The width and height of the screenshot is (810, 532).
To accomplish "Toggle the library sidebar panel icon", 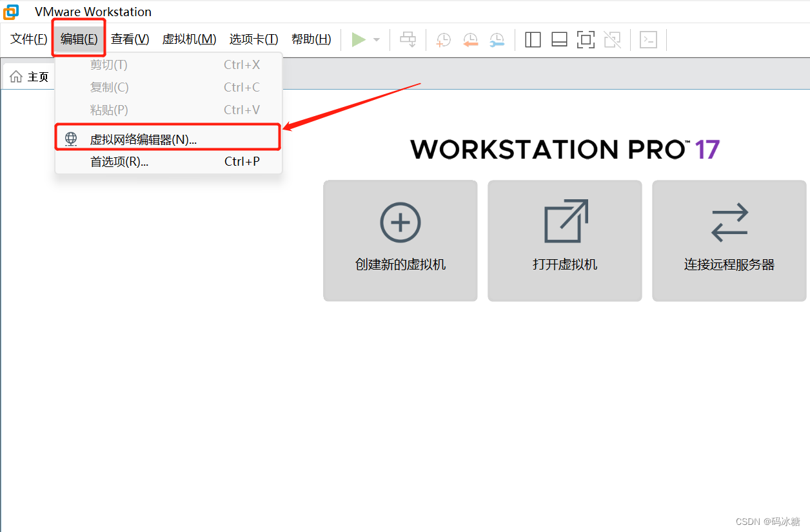I will coord(533,39).
